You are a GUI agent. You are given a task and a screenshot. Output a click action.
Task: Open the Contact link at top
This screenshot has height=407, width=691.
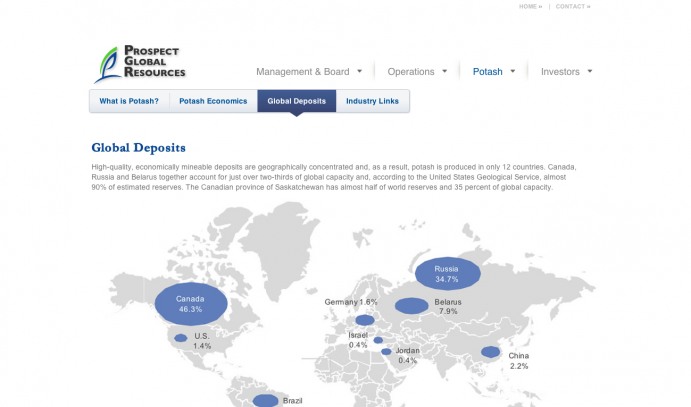[572, 7]
